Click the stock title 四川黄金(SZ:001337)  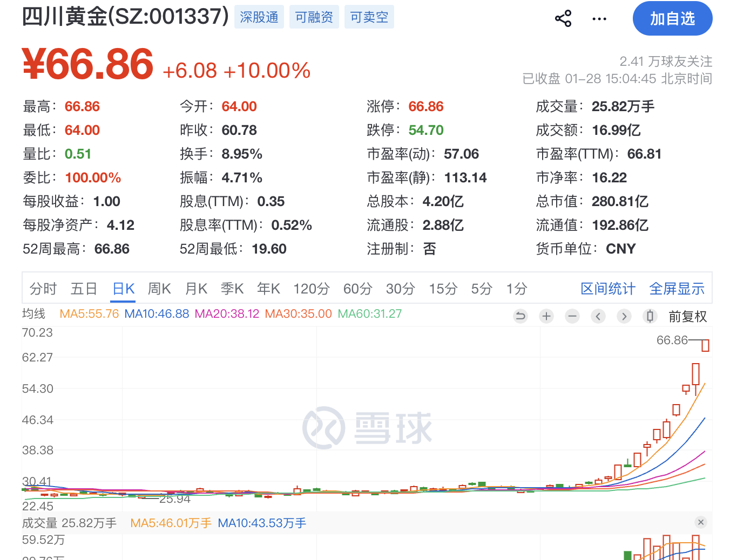[x=126, y=17]
